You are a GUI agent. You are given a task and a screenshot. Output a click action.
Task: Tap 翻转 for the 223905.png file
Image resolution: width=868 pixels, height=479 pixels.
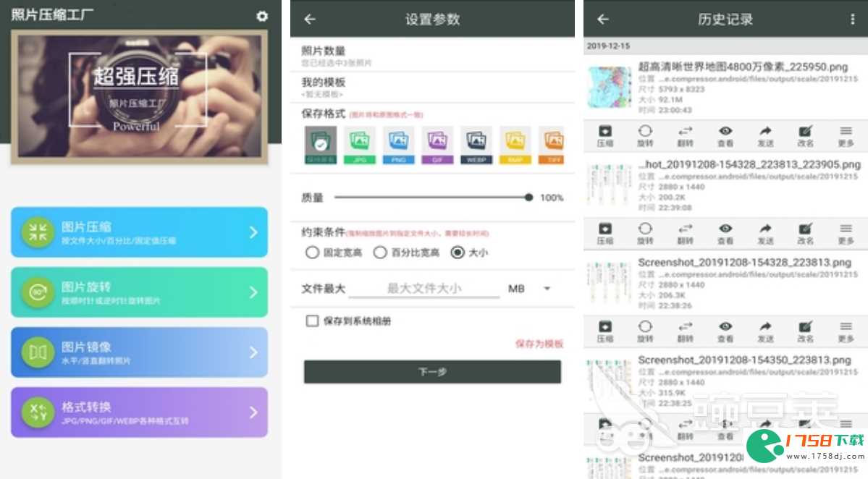(x=686, y=234)
